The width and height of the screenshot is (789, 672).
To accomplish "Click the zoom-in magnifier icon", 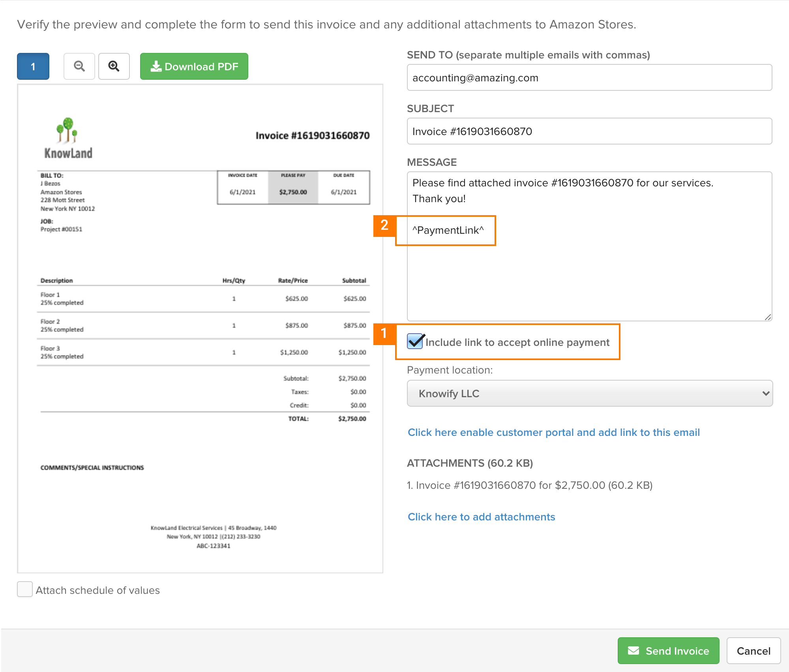I will 114,66.
